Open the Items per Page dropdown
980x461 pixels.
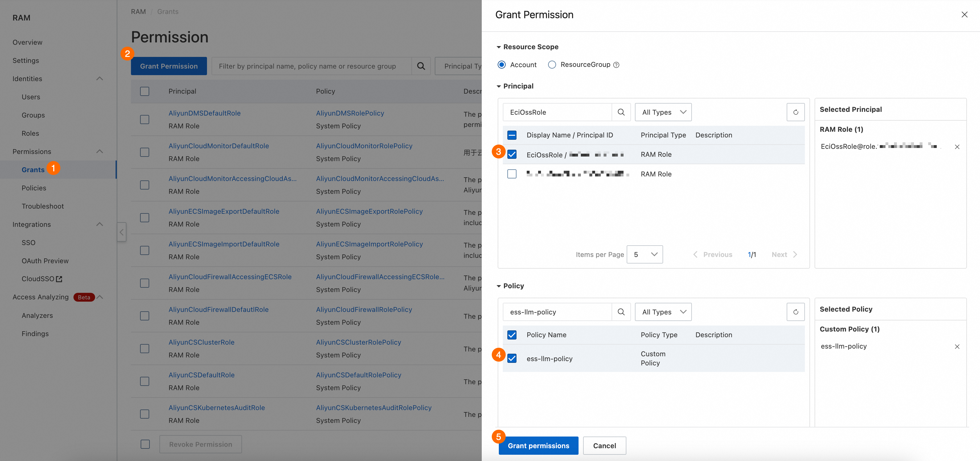[644, 254]
